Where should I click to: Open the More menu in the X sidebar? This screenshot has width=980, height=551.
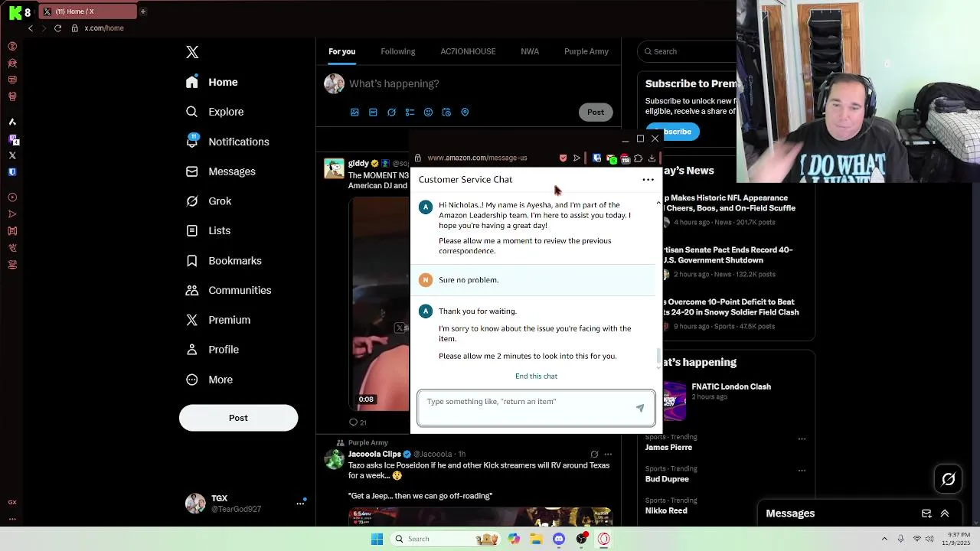209,380
